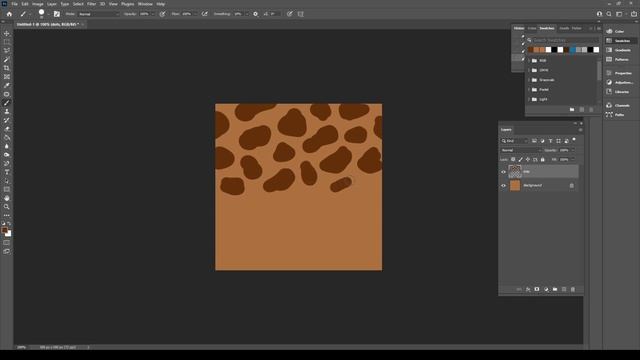Open the brush preset picker dropdown
Image resolution: width=640 pixels, height=360 pixels.
point(49,14)
